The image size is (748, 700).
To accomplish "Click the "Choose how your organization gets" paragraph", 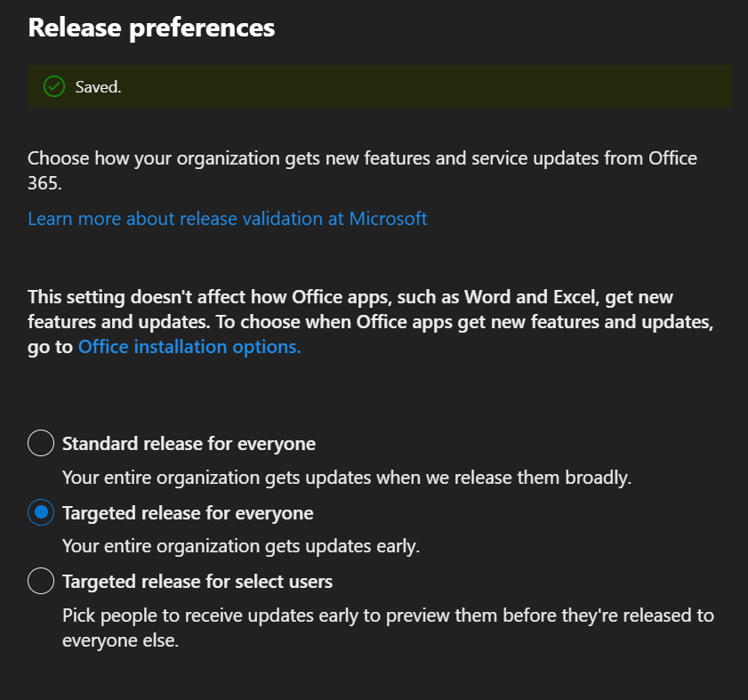I will click(x=362, y=158).
